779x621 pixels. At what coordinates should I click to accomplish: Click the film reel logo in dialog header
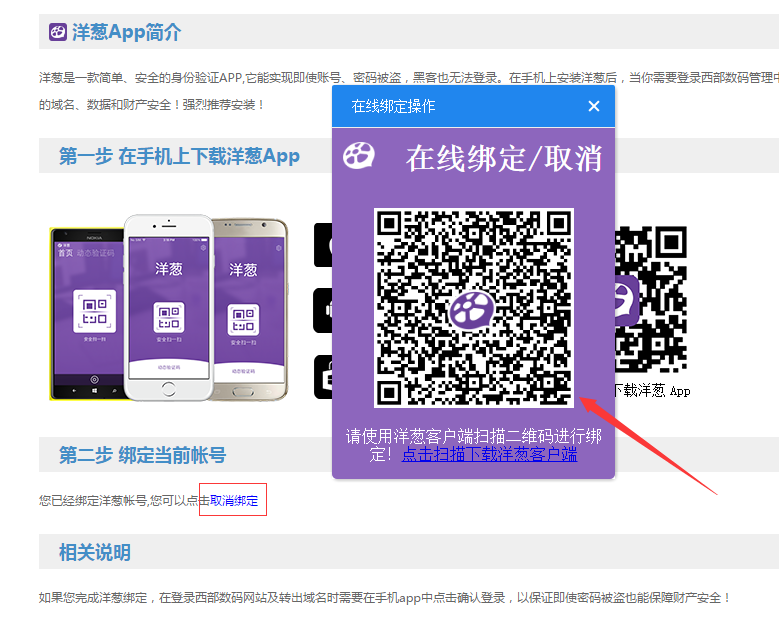pyautogui.click(x=359, y=156)
